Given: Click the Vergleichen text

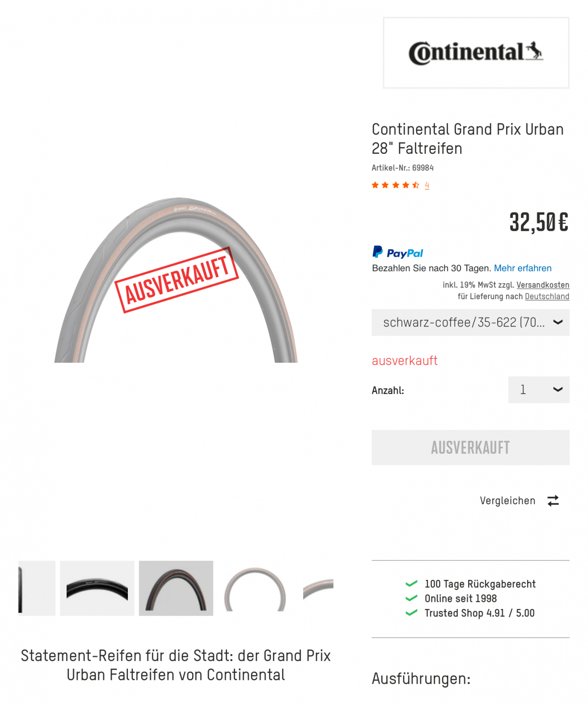Looking at the screenshot, I should pos(507,501).
